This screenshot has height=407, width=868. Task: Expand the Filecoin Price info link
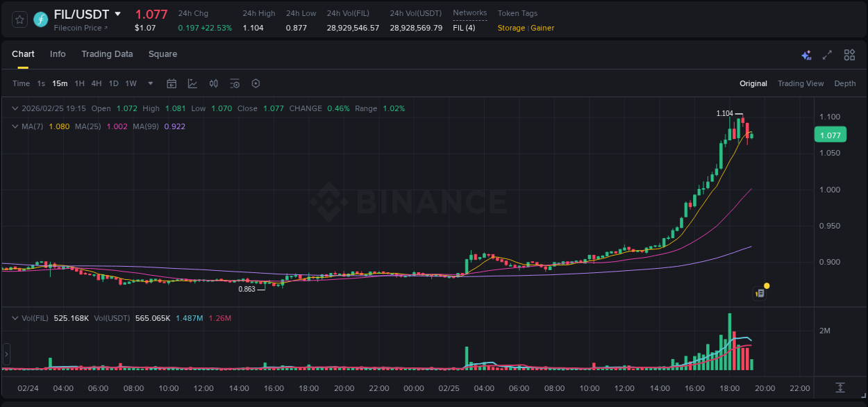[x=78, y=26]
